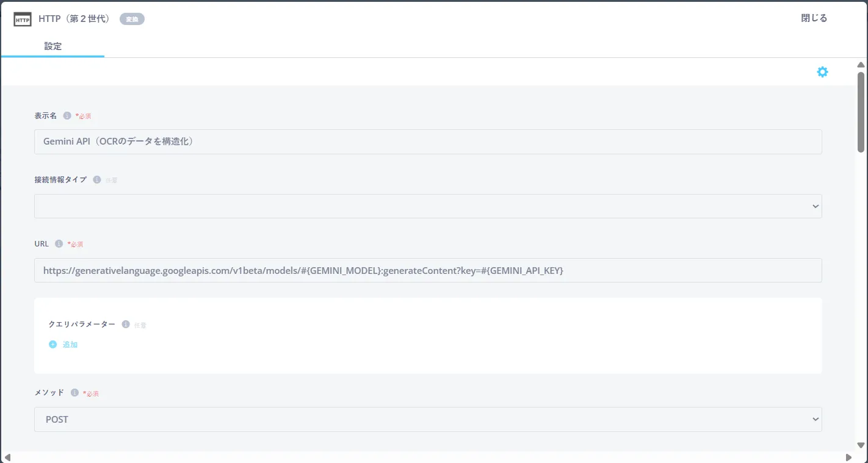Click into the URL input field
The image size is (868, 463).
coord(427,270)
